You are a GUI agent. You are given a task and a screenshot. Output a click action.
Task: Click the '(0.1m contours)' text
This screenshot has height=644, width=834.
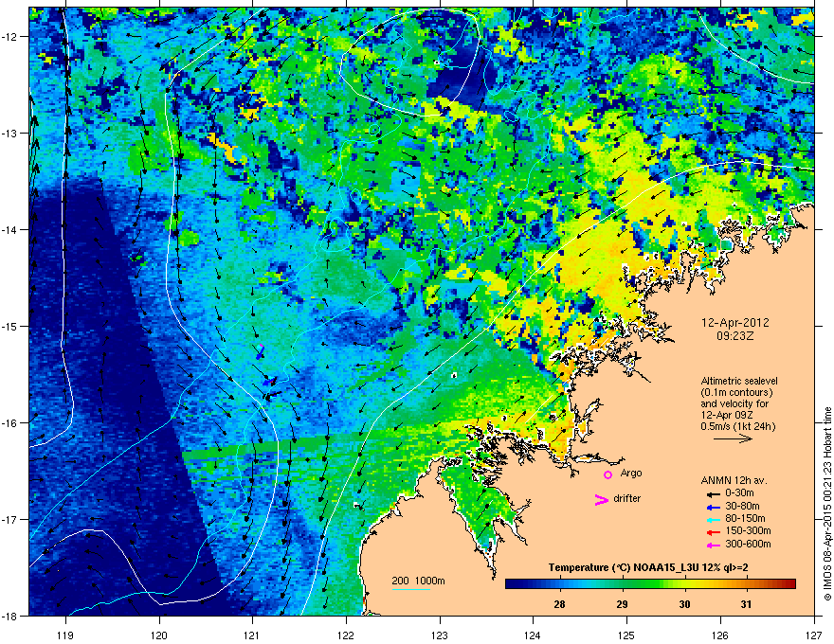point(736,392)
